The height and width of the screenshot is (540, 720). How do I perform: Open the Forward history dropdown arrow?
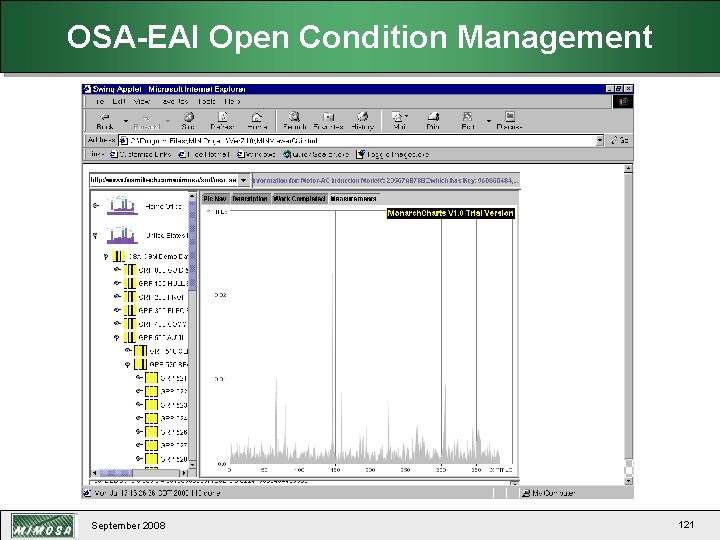point(169,121)
